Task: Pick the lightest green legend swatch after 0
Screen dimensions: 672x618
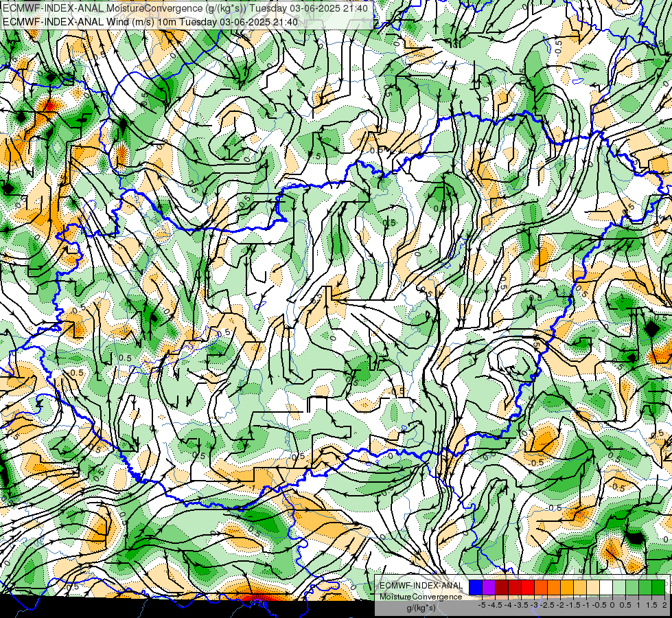Action: point(619,588)
